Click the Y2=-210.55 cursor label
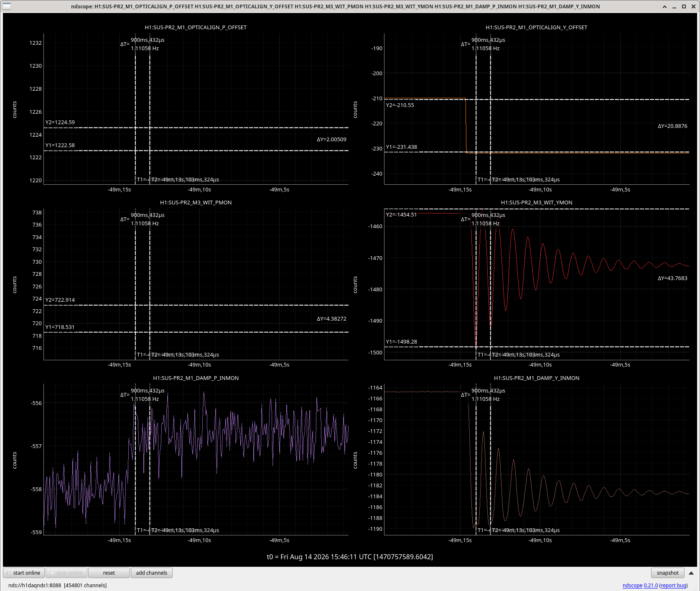The height and width of the screenshot is (591, 700). pyautogui.click(x=400, y=105)
